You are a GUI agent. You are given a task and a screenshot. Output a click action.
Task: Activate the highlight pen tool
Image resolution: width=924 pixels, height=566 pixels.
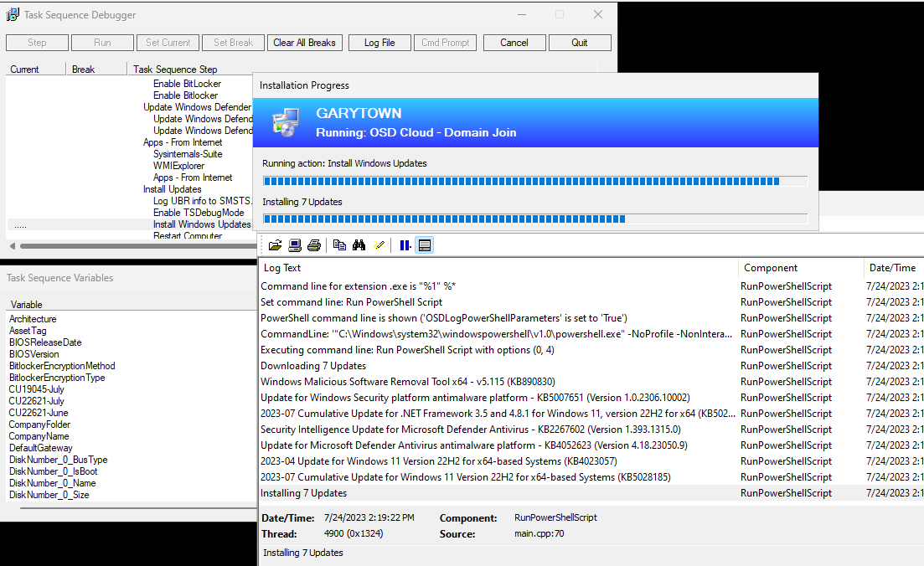[x=379, y=244]
